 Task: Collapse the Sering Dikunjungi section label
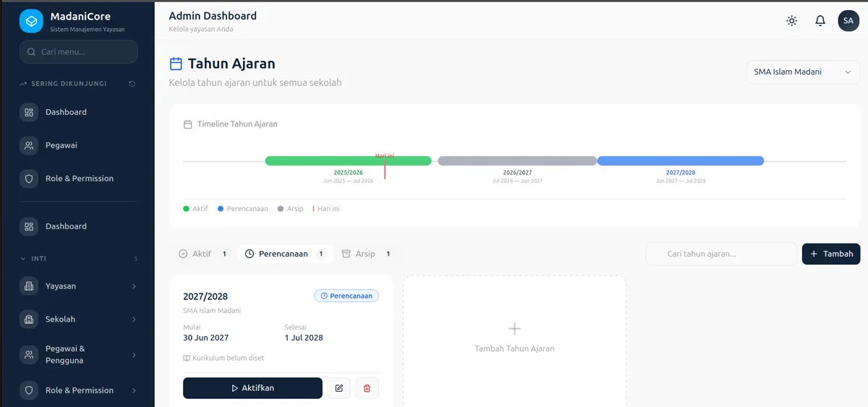69,84
